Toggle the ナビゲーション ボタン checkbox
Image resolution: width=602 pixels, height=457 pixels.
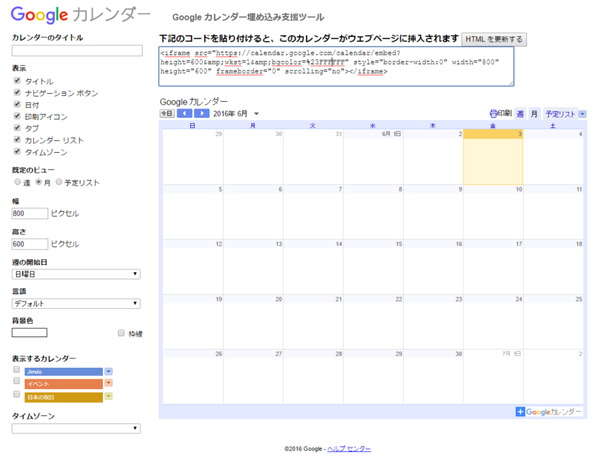tap(17, 93)
